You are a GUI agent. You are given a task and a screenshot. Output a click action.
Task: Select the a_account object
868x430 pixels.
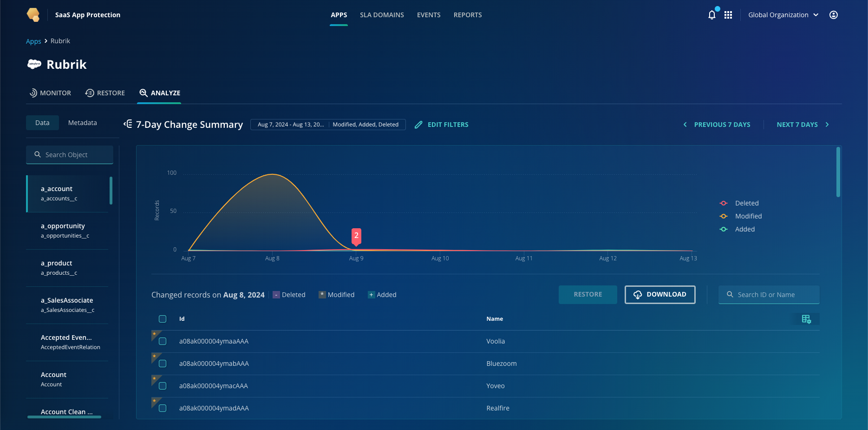[x=68, y=193]
